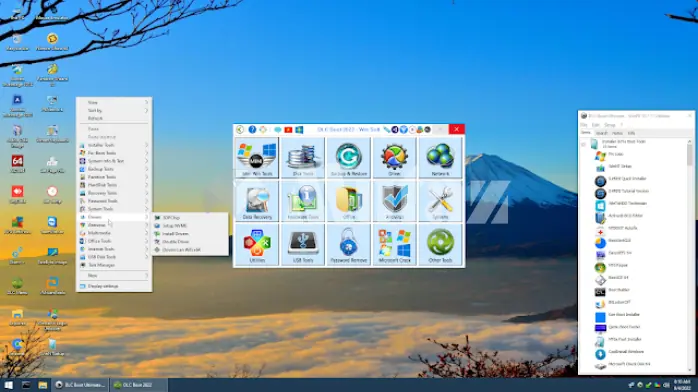
Task: Open the Backup & Restore tile
Action: (349, 158)
